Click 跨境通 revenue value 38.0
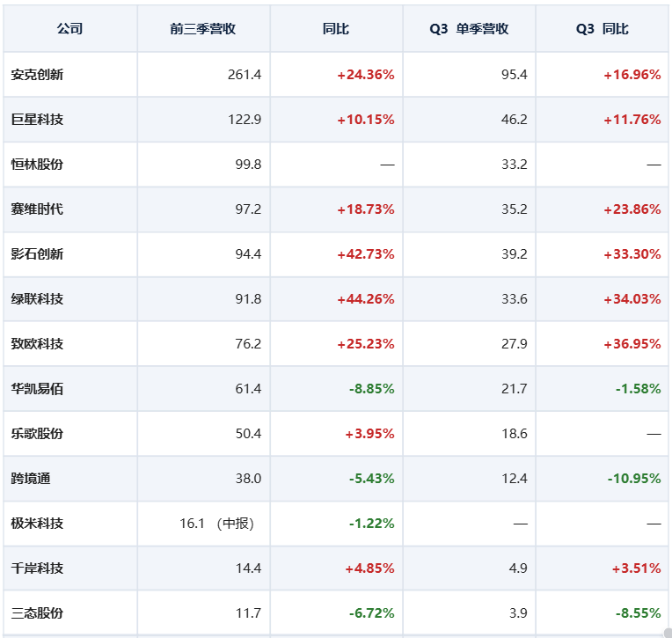This screenshot has height=638, width=672. pos(248,479)
